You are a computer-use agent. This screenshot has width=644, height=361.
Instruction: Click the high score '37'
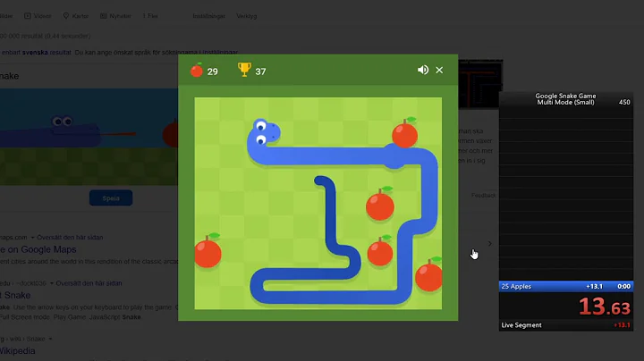coord(260,71)
